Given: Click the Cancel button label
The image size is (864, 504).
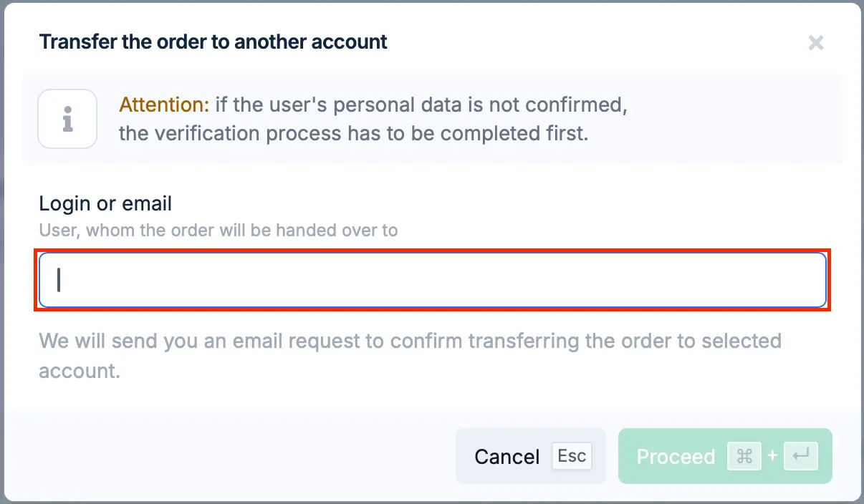Looking at the screenshot, I should (x=507, y=457).
